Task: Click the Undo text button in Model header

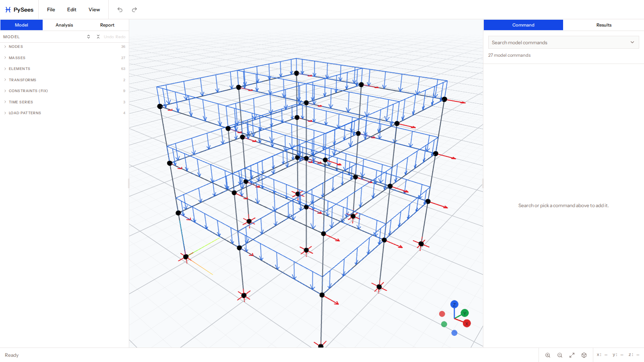Action: tap(109, 37)
